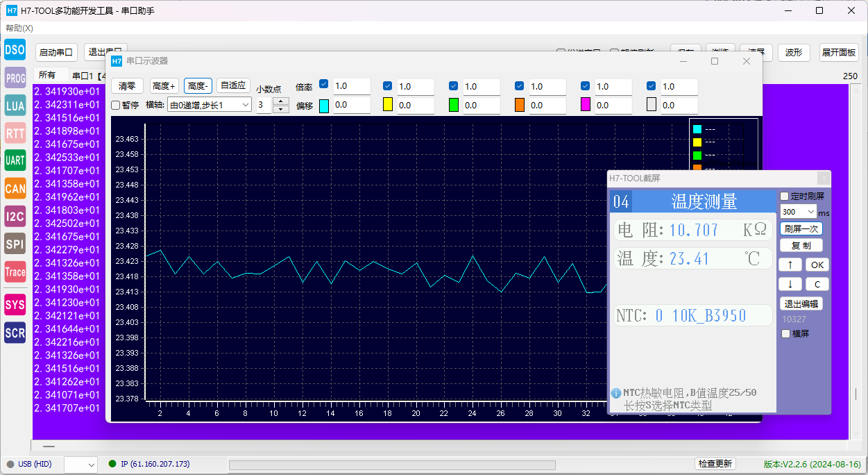
Task: Open the PROG programmer module
Action: click(x=15, y=78)
